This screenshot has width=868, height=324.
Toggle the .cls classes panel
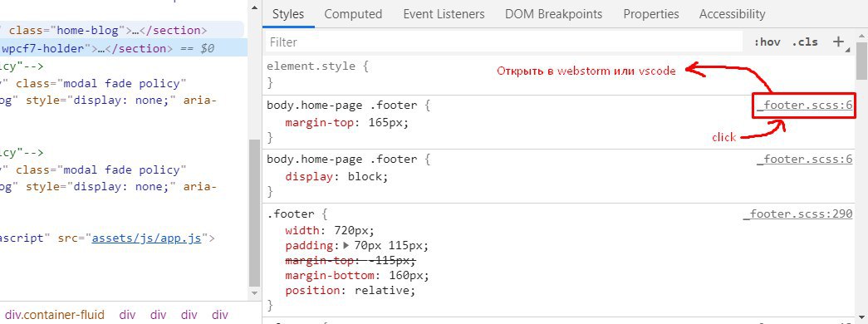804,42
